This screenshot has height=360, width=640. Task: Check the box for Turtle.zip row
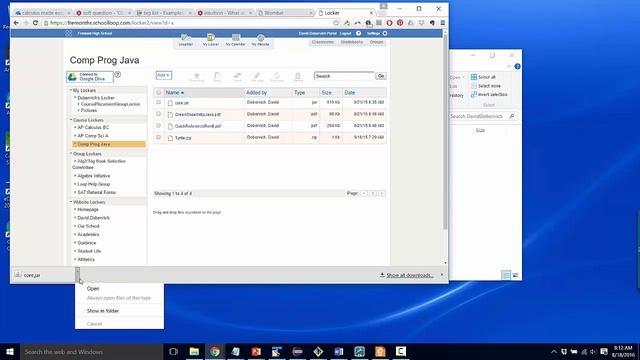coord(158,138)
